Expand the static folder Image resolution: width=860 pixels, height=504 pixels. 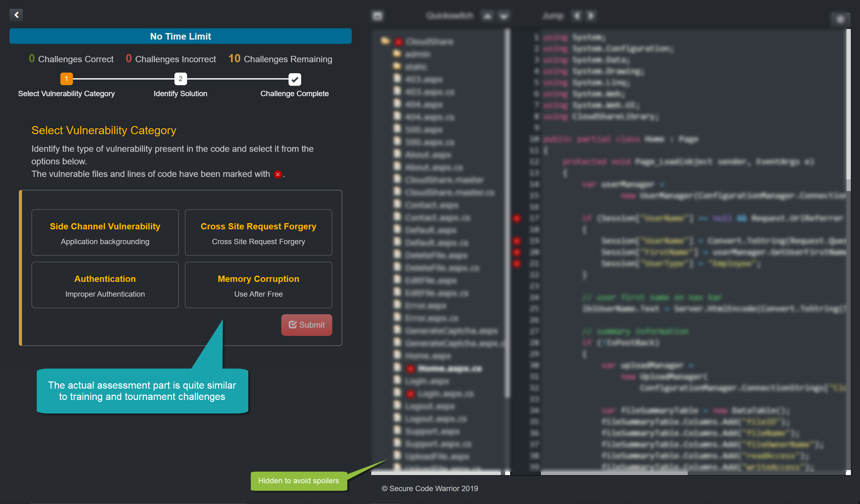tap(397, 66)
